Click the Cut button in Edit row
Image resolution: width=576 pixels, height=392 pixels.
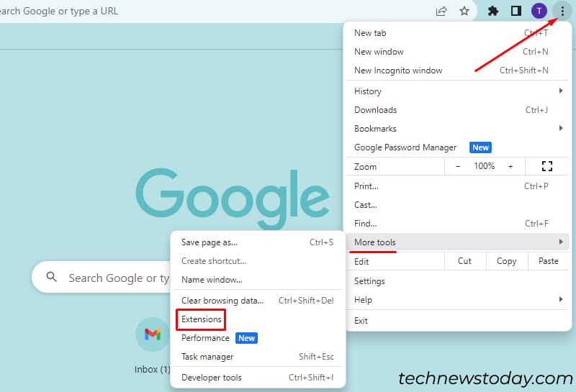464,261
